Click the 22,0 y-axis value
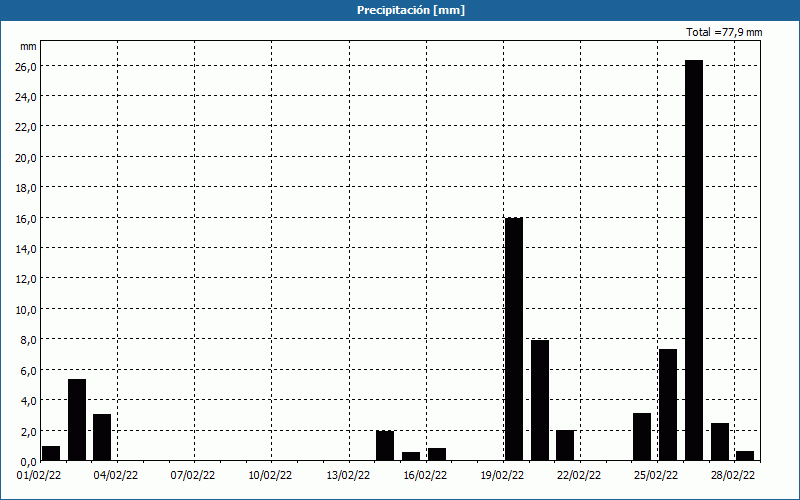Viewport: 800px width, 500px height. (26, 127)
